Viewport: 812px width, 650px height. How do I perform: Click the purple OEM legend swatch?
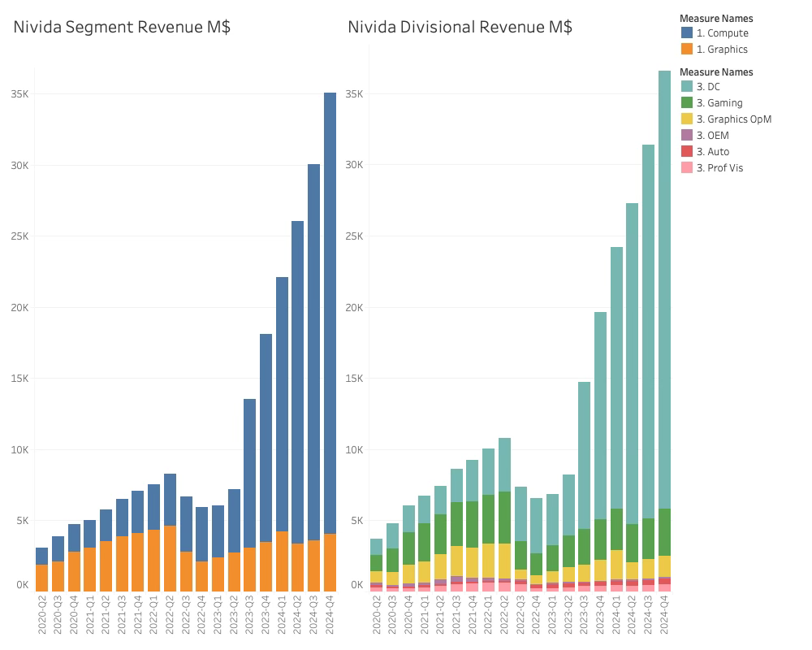click(x=687, y=135)
